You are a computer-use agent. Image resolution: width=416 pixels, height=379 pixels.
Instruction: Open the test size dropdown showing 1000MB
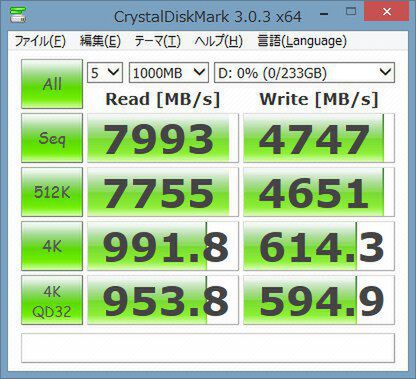coord(169,72)
